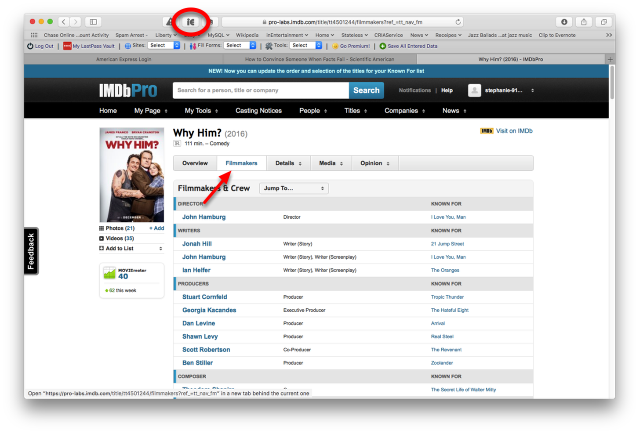This screenshot has height=434, width=640.
Task: Go back with the Safari back arrow
Action: [64, 22]
